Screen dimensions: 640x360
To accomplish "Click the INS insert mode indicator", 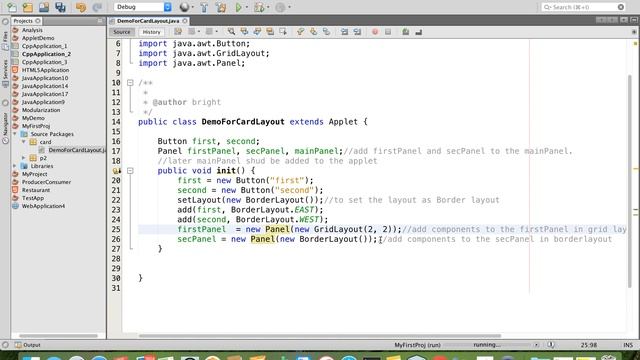I will coord(628,345).
